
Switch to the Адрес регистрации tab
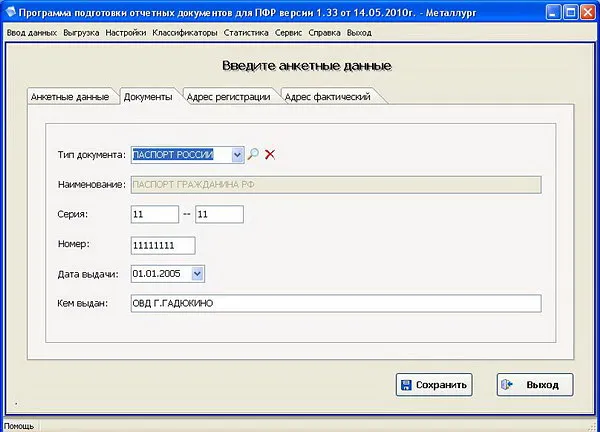click(x=228, y=97)
